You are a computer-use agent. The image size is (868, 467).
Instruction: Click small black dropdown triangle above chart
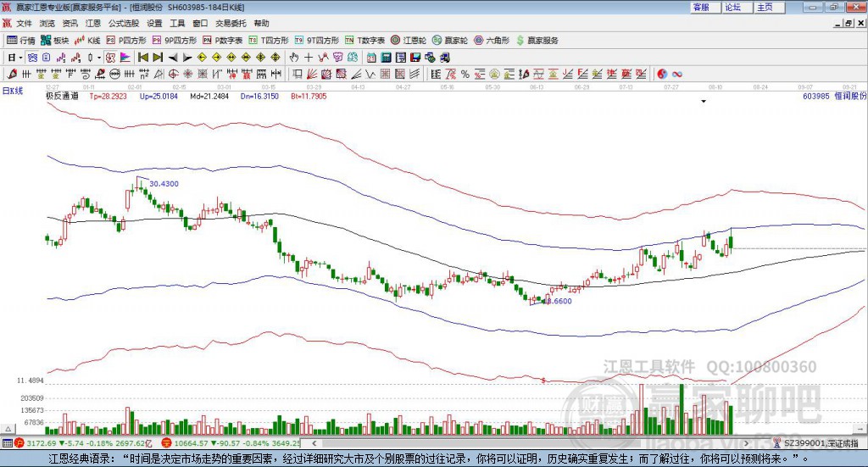704,101
